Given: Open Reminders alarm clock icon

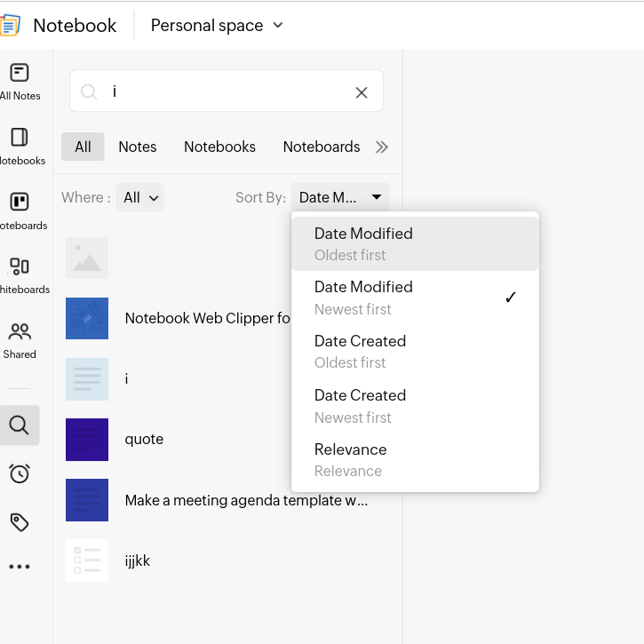Looking at the screenshot, I should (x=20, y=473).
